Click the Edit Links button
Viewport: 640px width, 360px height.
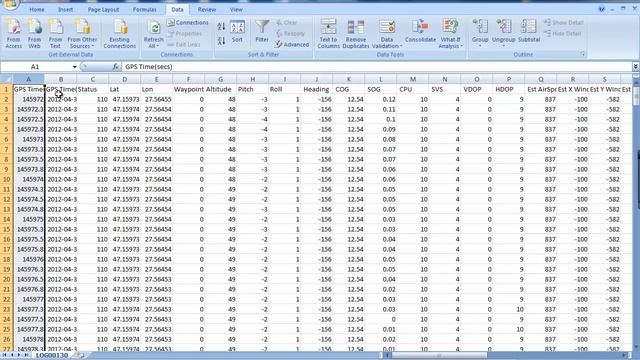tap(184, 44)
